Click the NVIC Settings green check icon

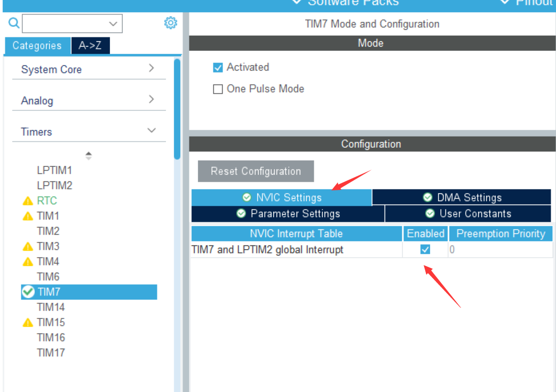pos(247,197)
